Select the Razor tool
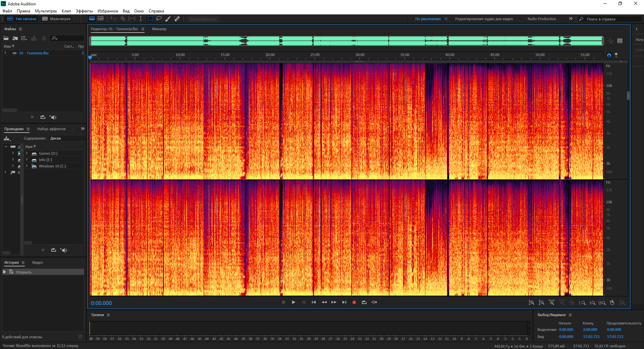Image resolution: width=644 pixels, height=349 pixels. (123, 19)
